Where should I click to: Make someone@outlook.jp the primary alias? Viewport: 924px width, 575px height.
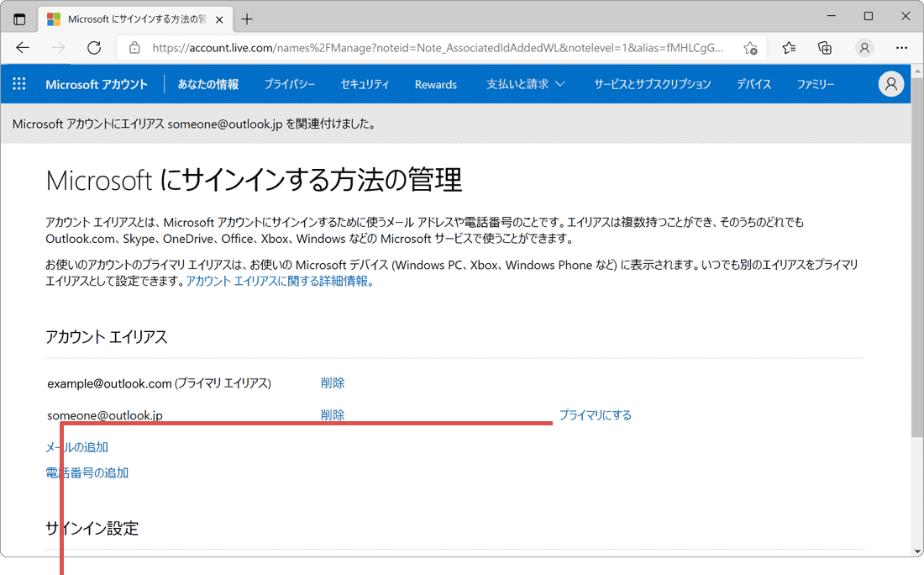click(x=596, y=414)
